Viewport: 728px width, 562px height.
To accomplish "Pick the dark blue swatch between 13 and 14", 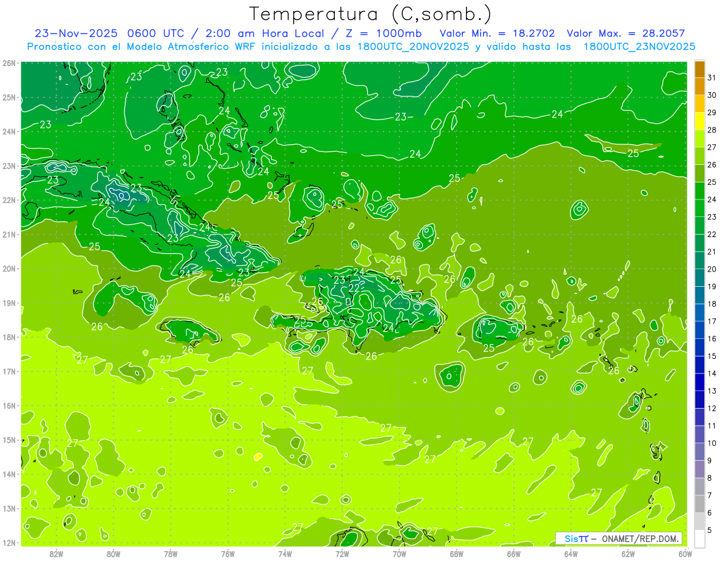I will (x=699, y=383).
